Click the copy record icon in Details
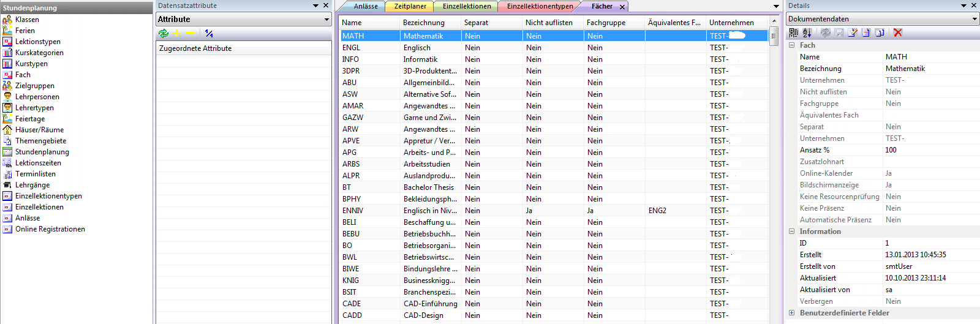This screenshot has height=324, width=980. 880,33
